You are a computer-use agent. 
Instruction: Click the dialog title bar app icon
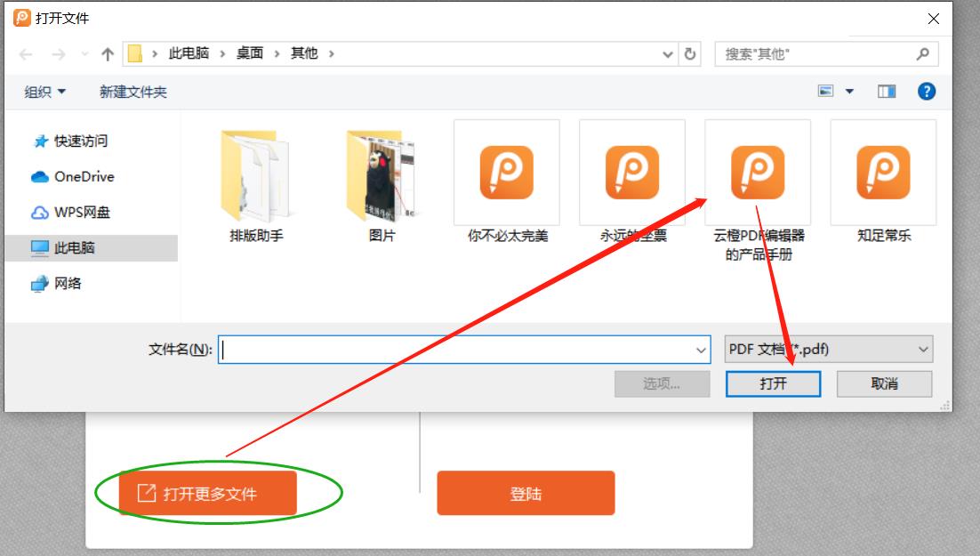22,18
